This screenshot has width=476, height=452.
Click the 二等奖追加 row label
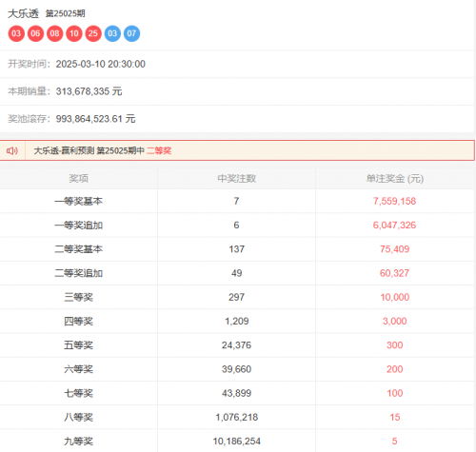pyautogui.click(x=79, y=273)
